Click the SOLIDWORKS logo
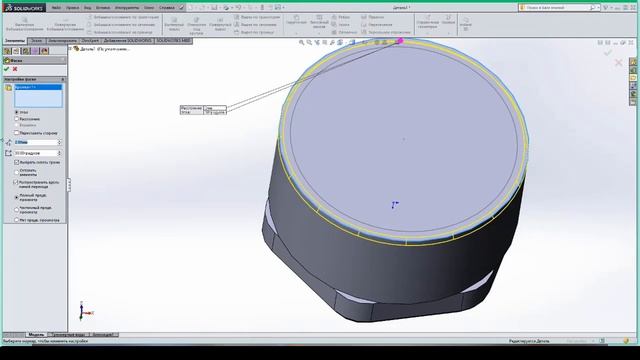Image resolution: width=640 pixels, height=360 pixels. pyautogui.click(x=24, y=8)
